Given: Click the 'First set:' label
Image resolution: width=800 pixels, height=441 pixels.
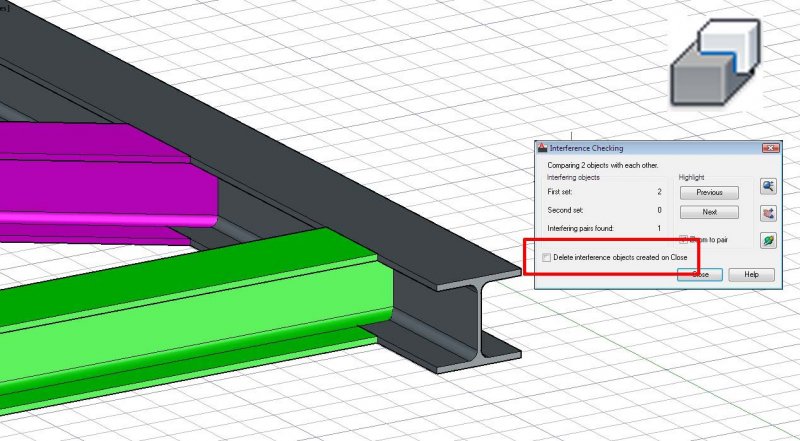Looking at the screenshot, I should click(560, 192).
